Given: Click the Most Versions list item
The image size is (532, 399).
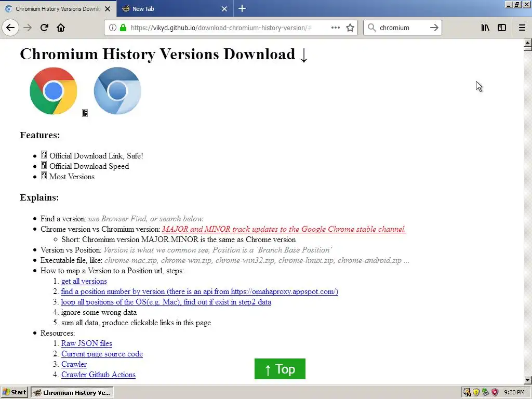Looking at the screenshot, I should tap(68, 177).
